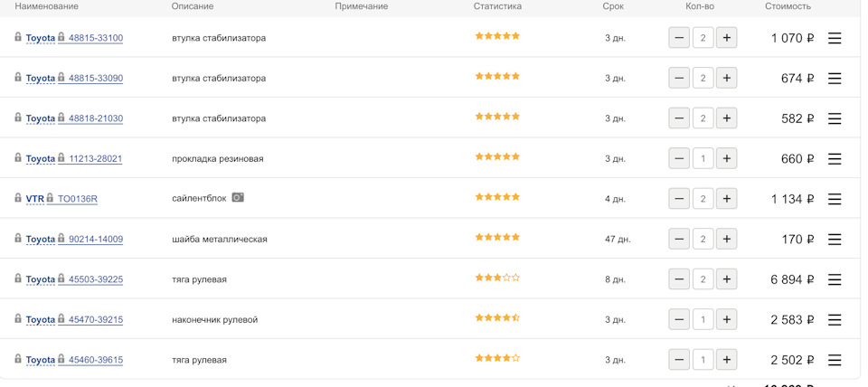Click the camera icon next to сайлентблок
Screen dimensions: 868x387
click(238, 197)
